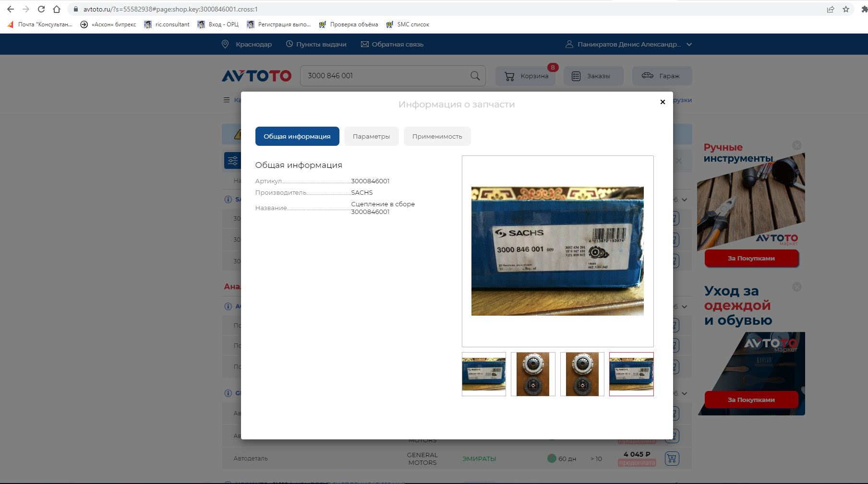Open the Корзина cart button
The image size is (868, 484).
526,76
